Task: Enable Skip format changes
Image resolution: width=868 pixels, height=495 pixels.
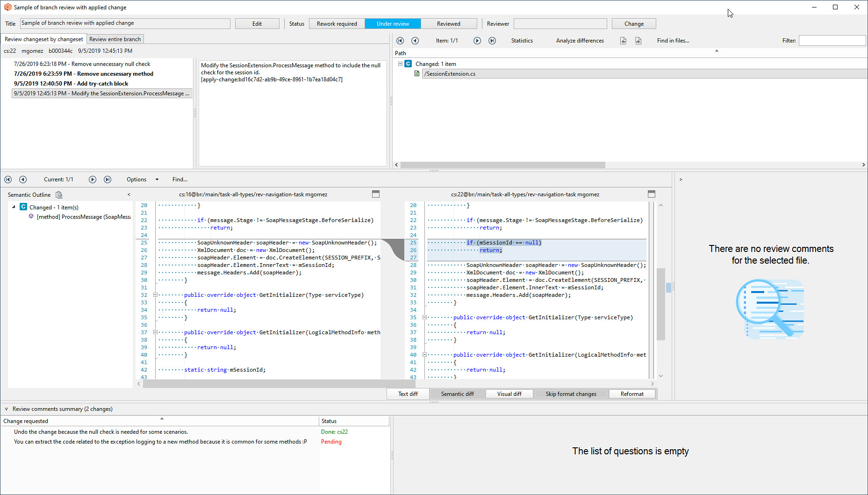Action: (571, 394)
